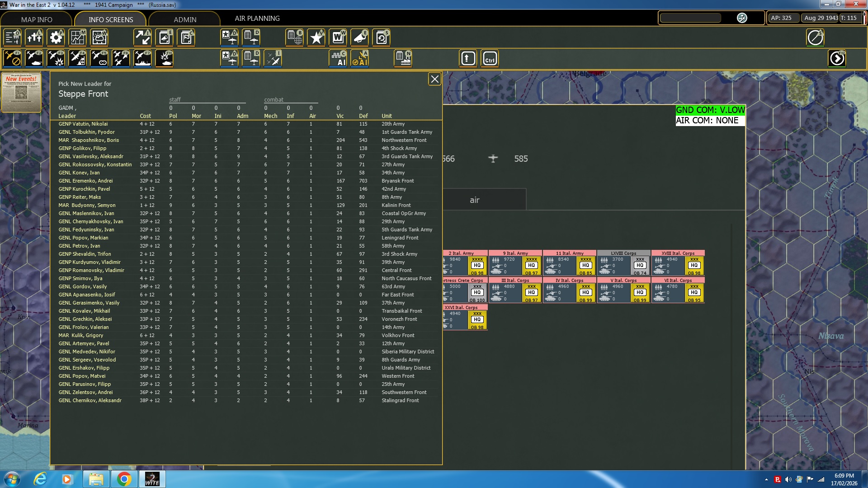Viewport: 868px width, 488px height.
Task: Check the Weather screen
Action: [99, 38]
